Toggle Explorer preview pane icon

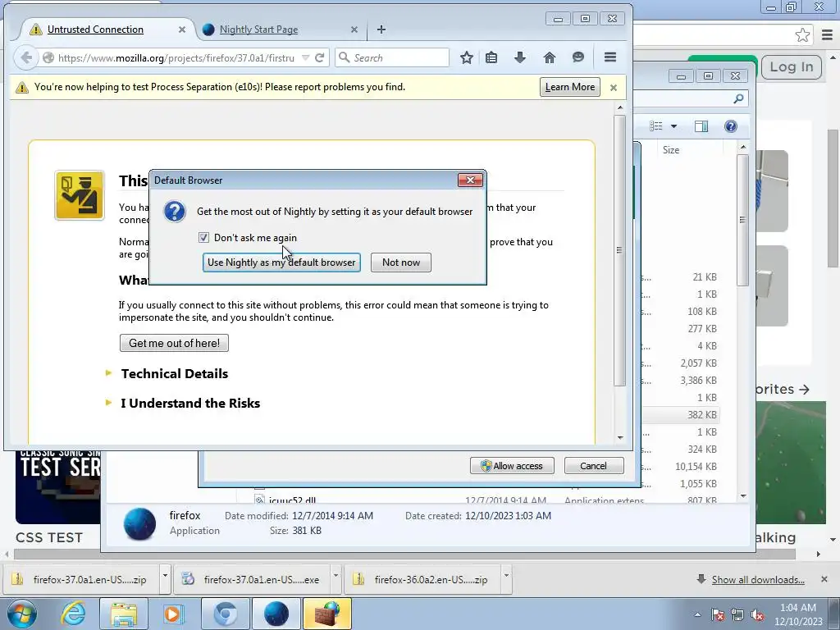click(701, 126)
